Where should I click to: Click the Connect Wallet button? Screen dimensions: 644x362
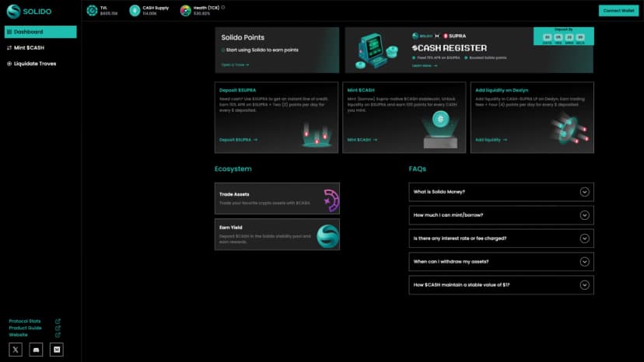(618, 11)
